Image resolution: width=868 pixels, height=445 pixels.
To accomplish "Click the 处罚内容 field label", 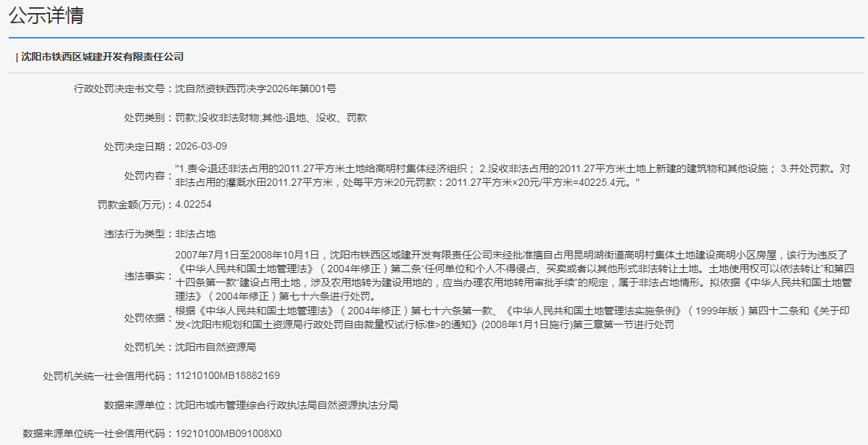I will coord(145,176).
